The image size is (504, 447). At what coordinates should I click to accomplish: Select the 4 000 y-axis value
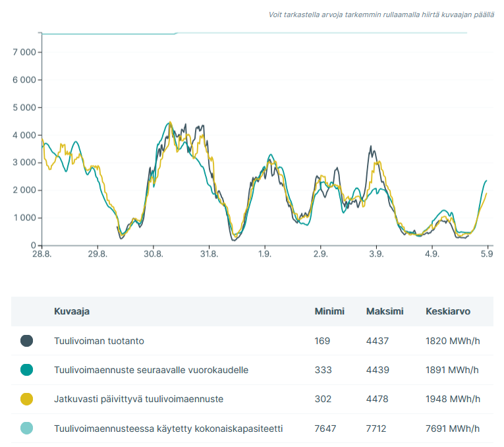(x=23, y=135)
